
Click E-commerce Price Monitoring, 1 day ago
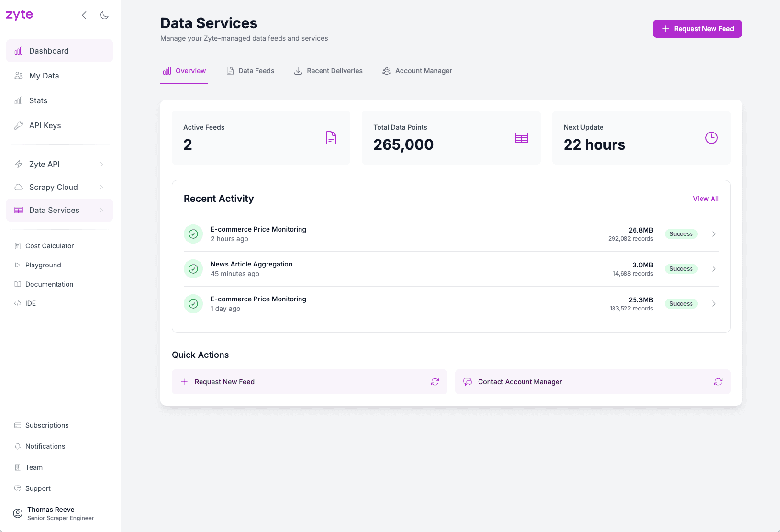click(258, 299)
